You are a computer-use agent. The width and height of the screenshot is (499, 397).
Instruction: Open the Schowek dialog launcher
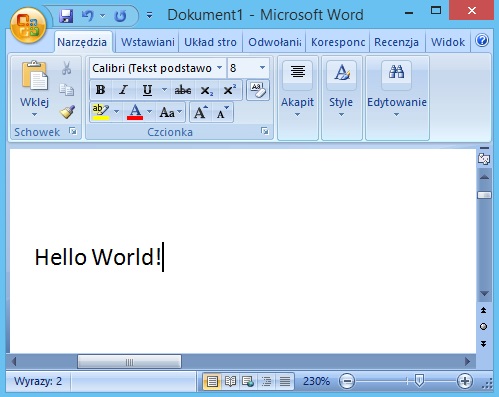(x=73, y=131)
